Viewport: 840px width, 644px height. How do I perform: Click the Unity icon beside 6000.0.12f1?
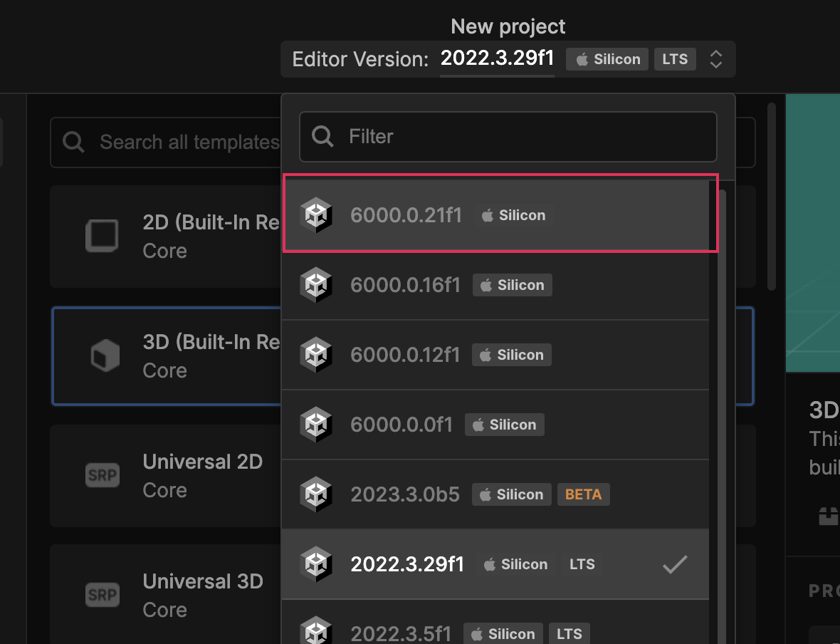(315, 355)
